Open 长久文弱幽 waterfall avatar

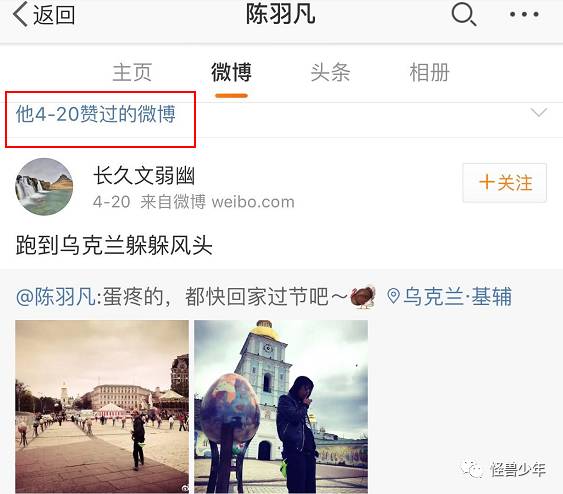coord(44,187)
